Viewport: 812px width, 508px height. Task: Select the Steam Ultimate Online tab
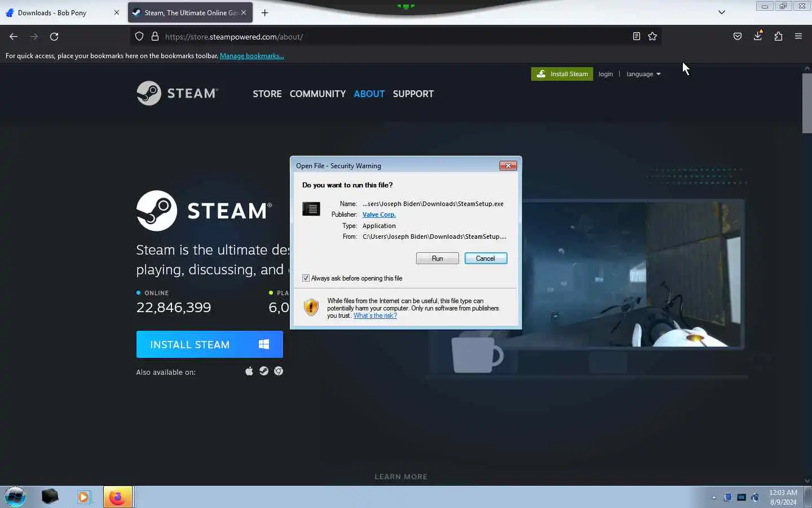[190, 12]
